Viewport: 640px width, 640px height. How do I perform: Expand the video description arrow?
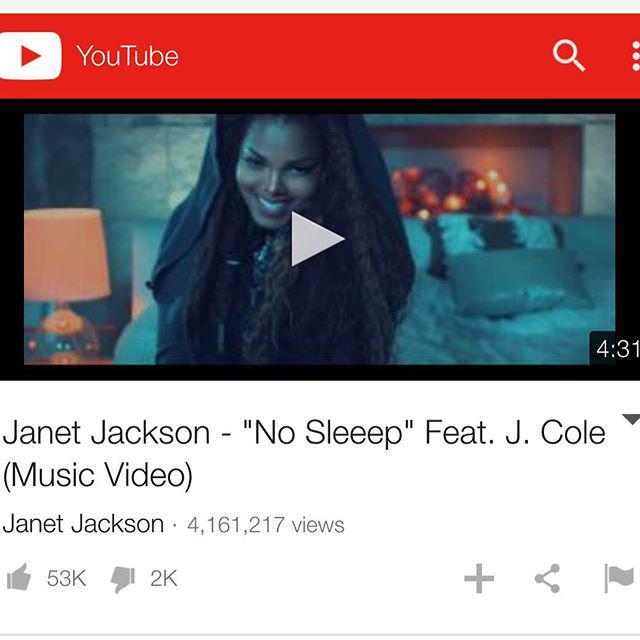tap(631, 419)
